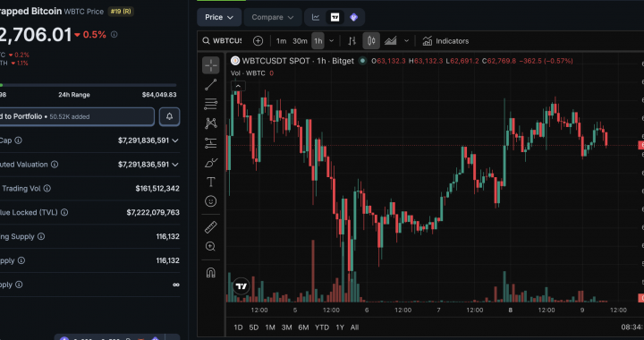Click the Diluted Valuation info icon
The image size is (644, 340).
(55, 165)
